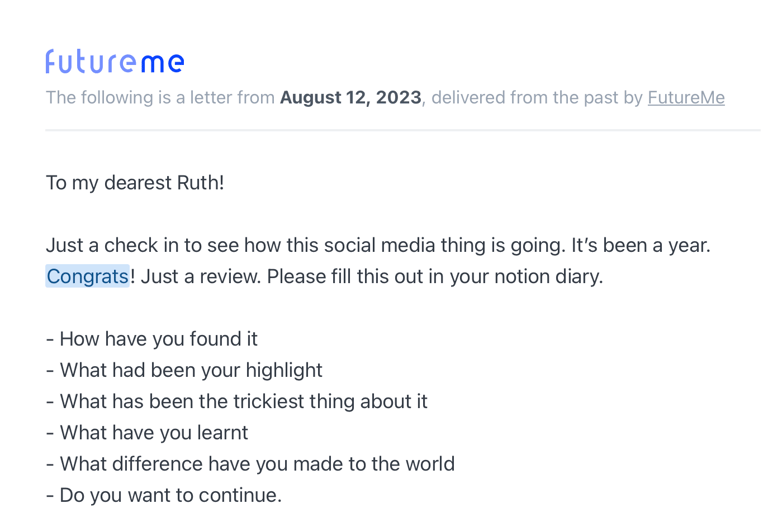Screen dimensions: 768x512
Task: Click the line about the trickiest thing
Action: (x=237, y=401)
